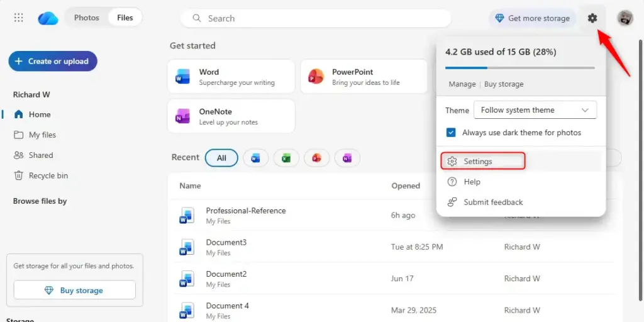Click the 6h ago opened time

[403, 215]
